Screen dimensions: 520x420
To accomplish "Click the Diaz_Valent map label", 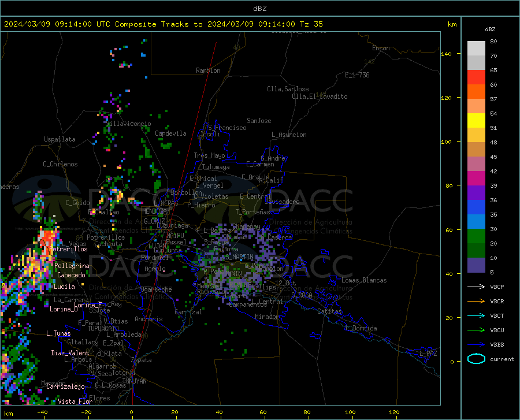I will 70,353.
